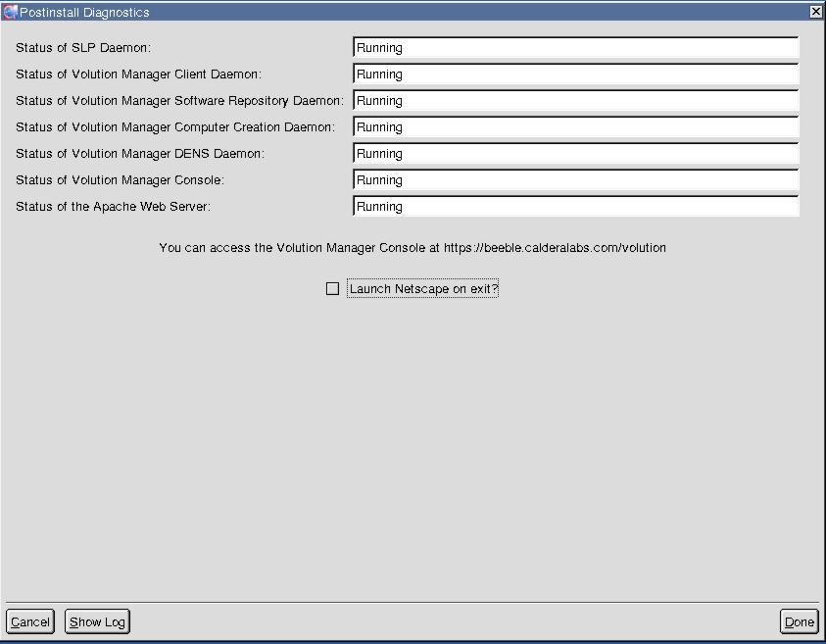Click the DENS Daemon status field
Viewport: 826px width, 644px height.
(575, 154)
